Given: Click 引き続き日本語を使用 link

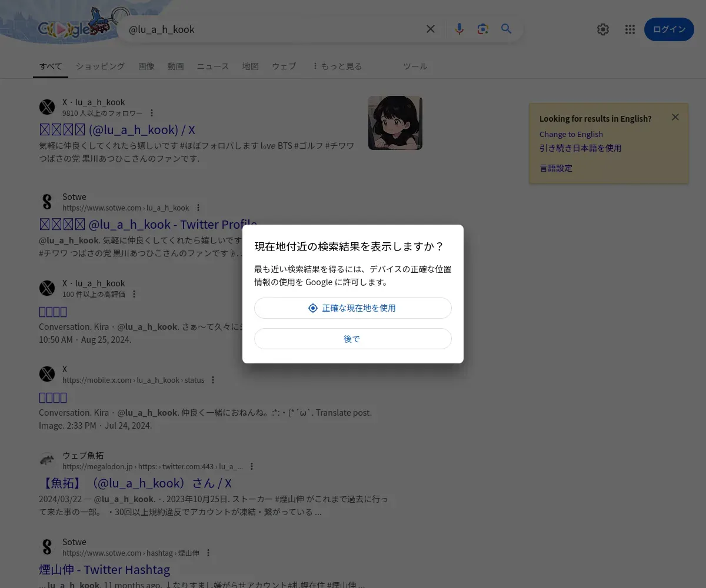Looking at the screenshot, I should point(581,148).
